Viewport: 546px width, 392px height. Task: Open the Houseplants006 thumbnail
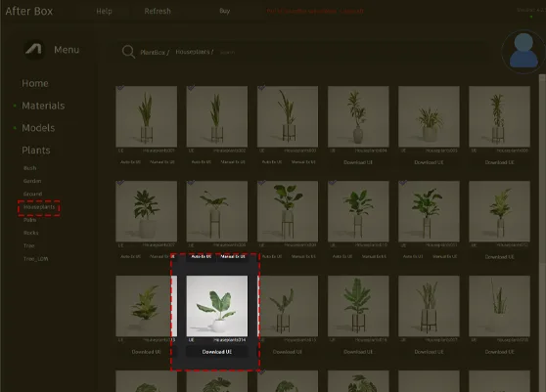pos(500,116)
